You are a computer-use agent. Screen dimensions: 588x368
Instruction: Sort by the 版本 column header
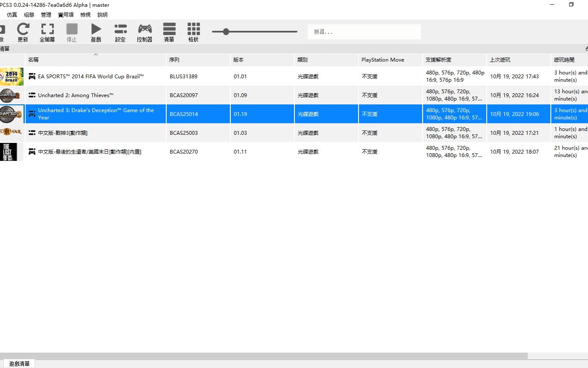coord(262,60)
